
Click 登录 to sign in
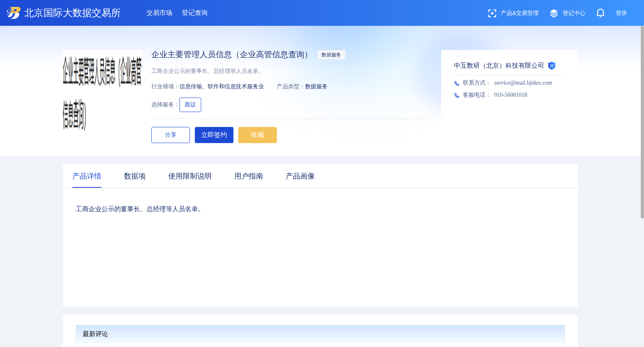tap(621, 13)
